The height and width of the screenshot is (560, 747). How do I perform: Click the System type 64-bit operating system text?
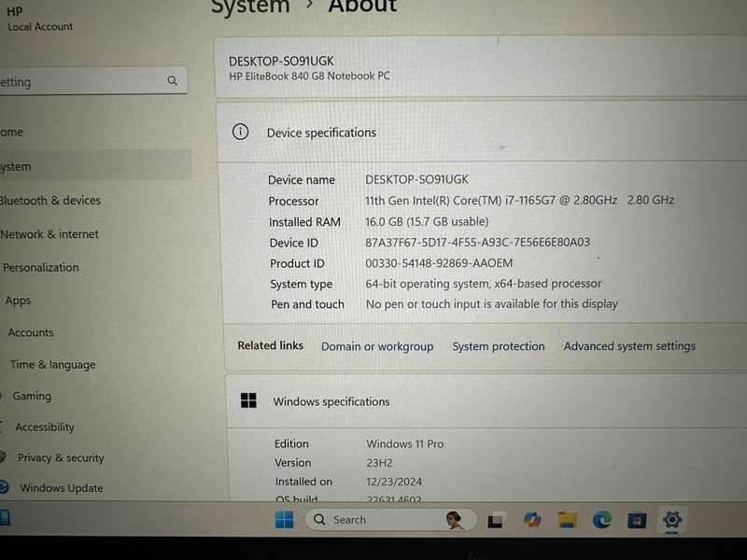tap(483, 284)
